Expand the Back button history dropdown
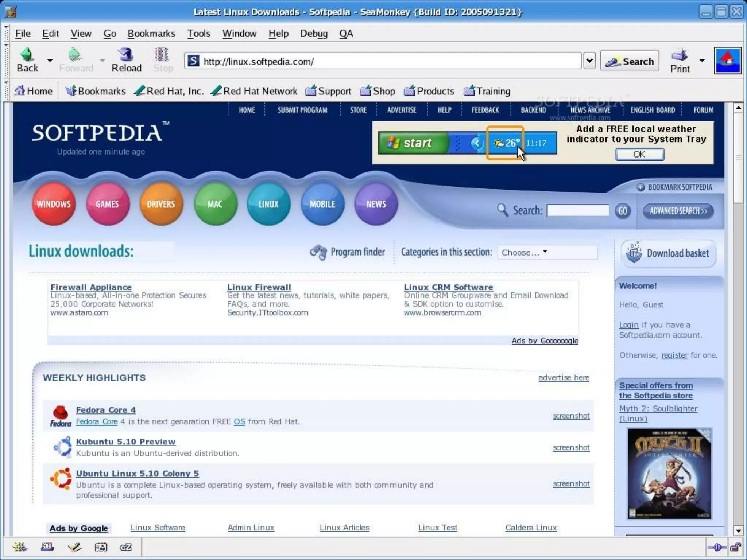Viewport: 747px width, 560px height. (50, 60)
